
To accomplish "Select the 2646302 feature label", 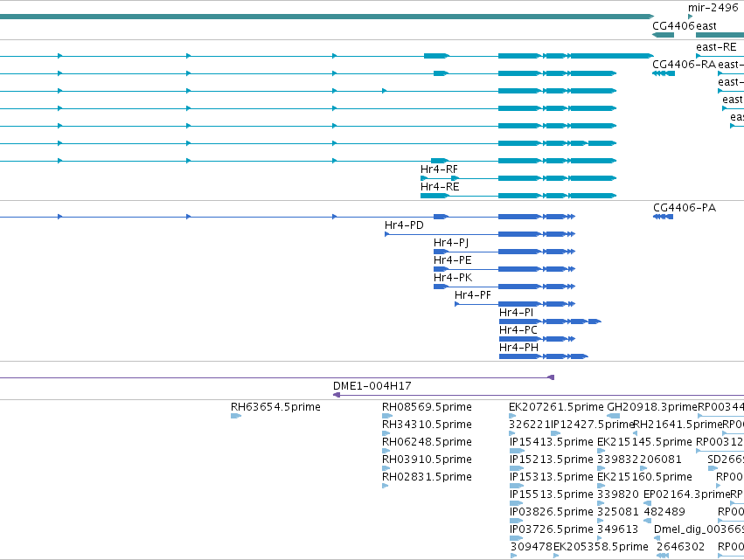I will (680, 547).
